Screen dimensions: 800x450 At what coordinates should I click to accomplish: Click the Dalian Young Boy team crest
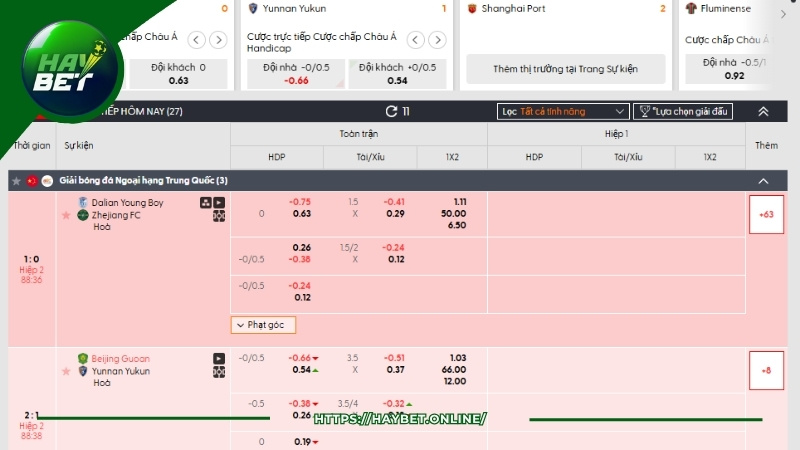click(x=83, y=202)
